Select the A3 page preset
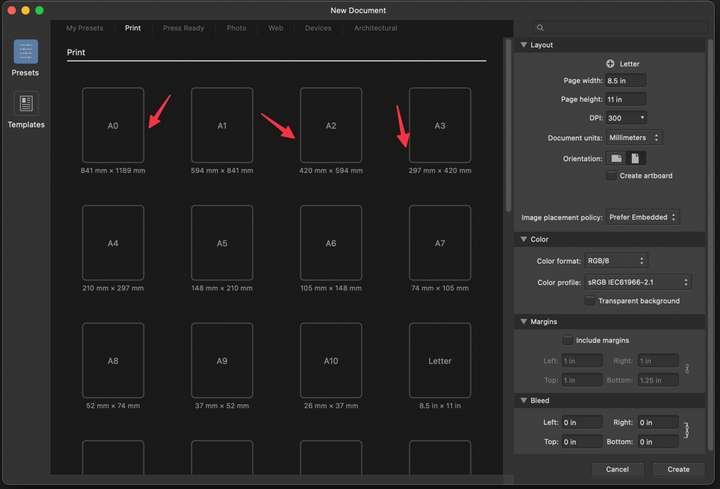The width and height of the screenshot is (720, 489). (440, 125)
